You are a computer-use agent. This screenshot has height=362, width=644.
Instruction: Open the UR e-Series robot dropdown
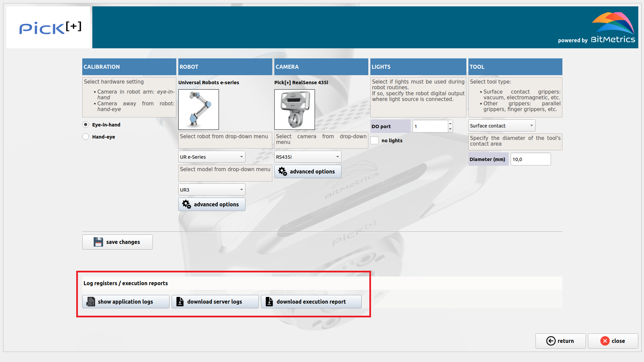pos(212,157)
